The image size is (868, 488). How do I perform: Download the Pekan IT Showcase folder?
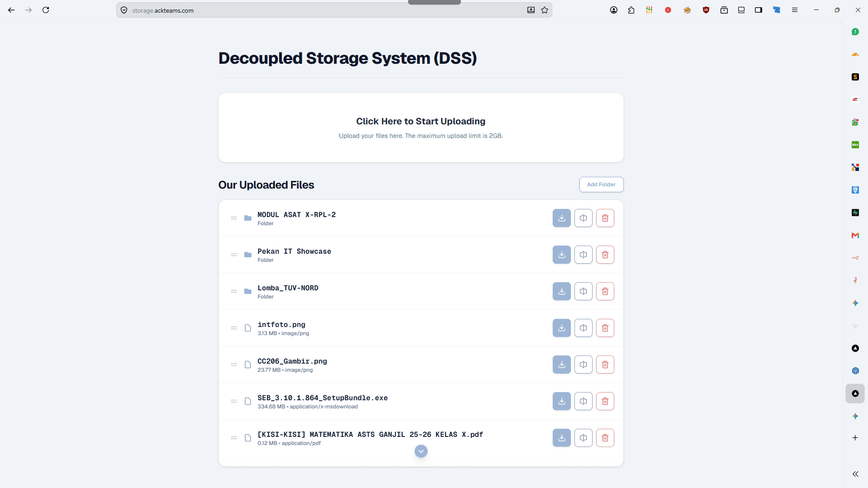tap(561, 255)
